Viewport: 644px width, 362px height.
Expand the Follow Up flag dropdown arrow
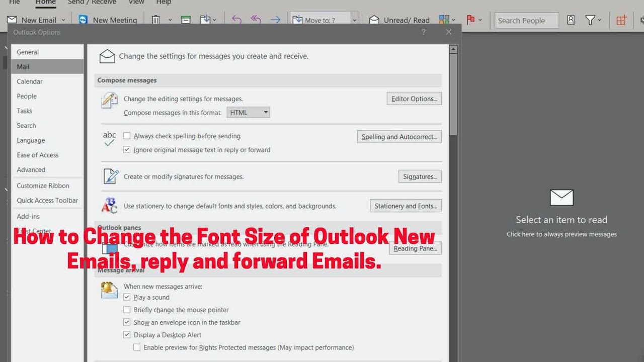[480, 20]
